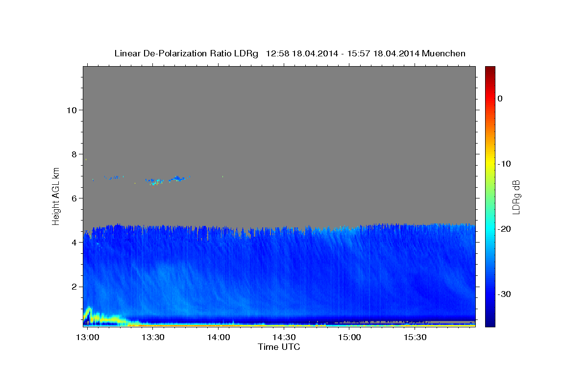
Task: Click the cirrus echo cluster near 7 km
Action: tap(177, 179)
